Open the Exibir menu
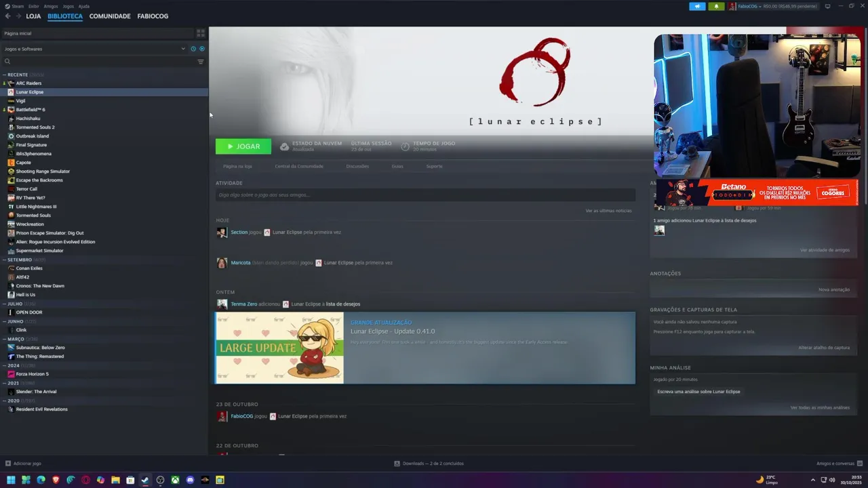Viewport: 868px width, 488px height. point(34,6)
